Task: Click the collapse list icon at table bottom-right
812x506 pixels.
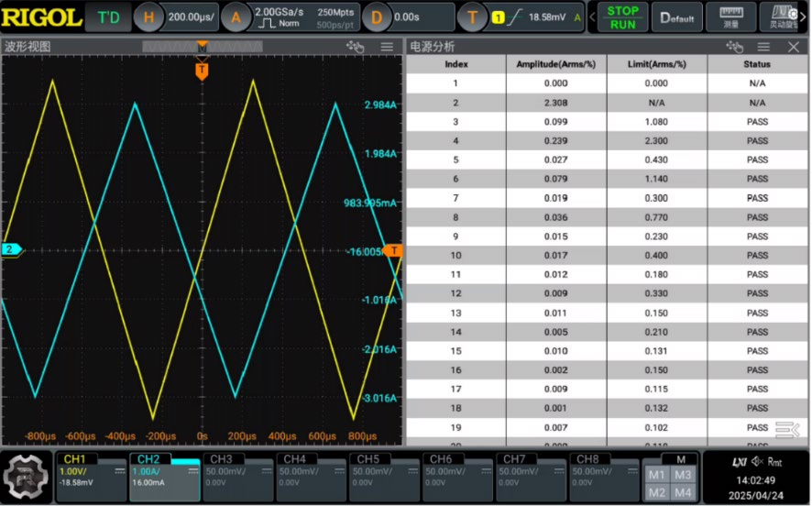Action: (x=787, y=429)
